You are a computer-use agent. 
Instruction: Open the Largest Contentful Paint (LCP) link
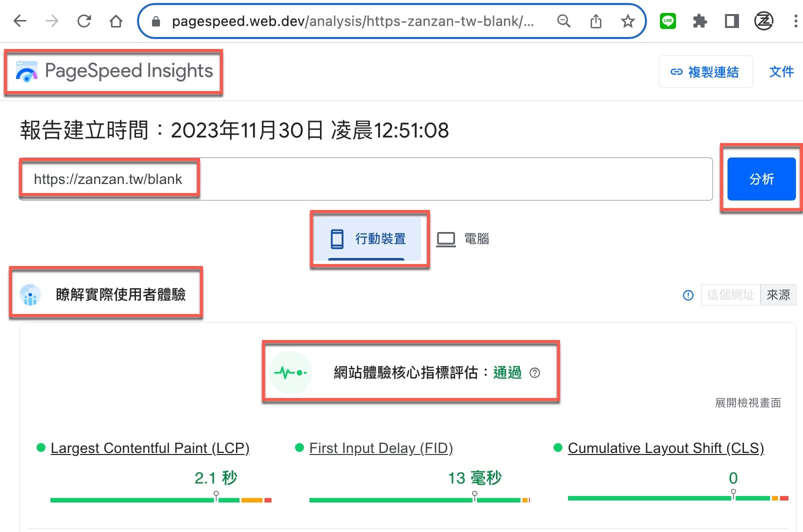click(150, 448)
